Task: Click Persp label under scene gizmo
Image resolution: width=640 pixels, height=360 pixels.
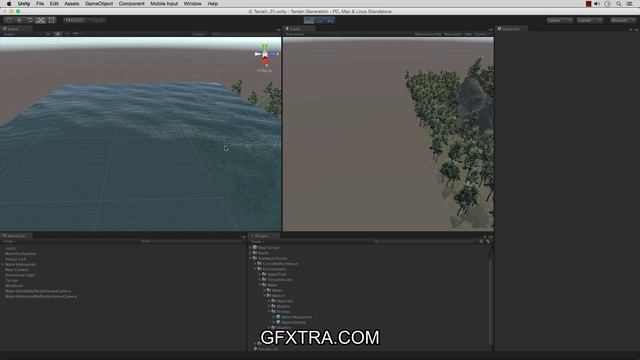Action: [x=265, y=71]
